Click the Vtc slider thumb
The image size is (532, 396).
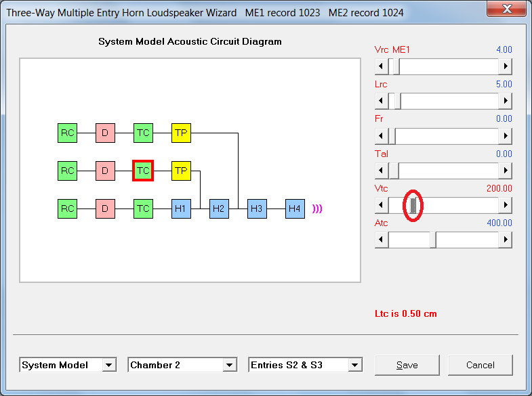point(413,205)
